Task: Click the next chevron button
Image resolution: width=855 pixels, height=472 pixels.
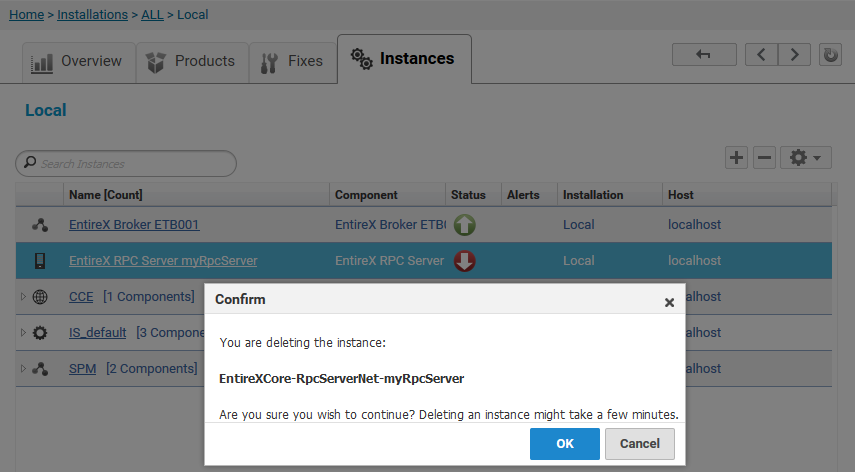Action: point(794,55)
